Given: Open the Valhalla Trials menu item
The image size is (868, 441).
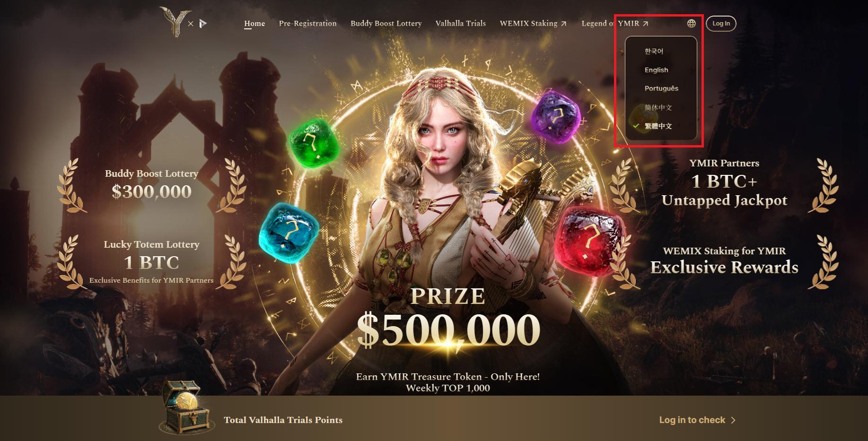Looking at the screenshot, I should coord(460,23).
